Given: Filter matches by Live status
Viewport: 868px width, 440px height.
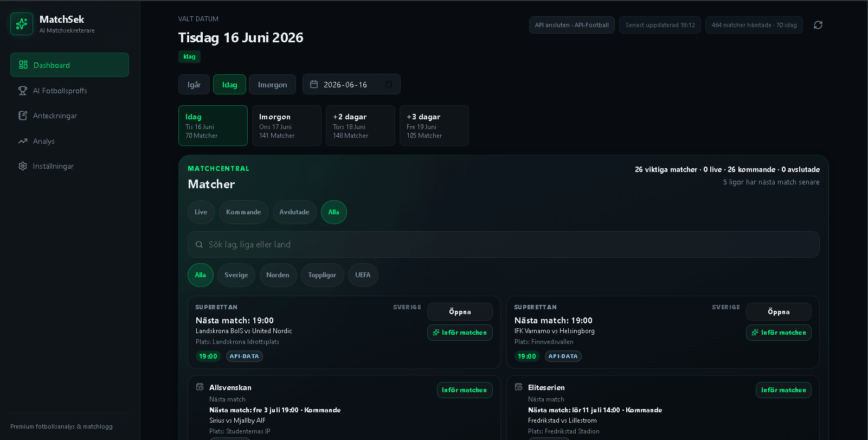Looking at the screenshot, I should coord(201,212).
